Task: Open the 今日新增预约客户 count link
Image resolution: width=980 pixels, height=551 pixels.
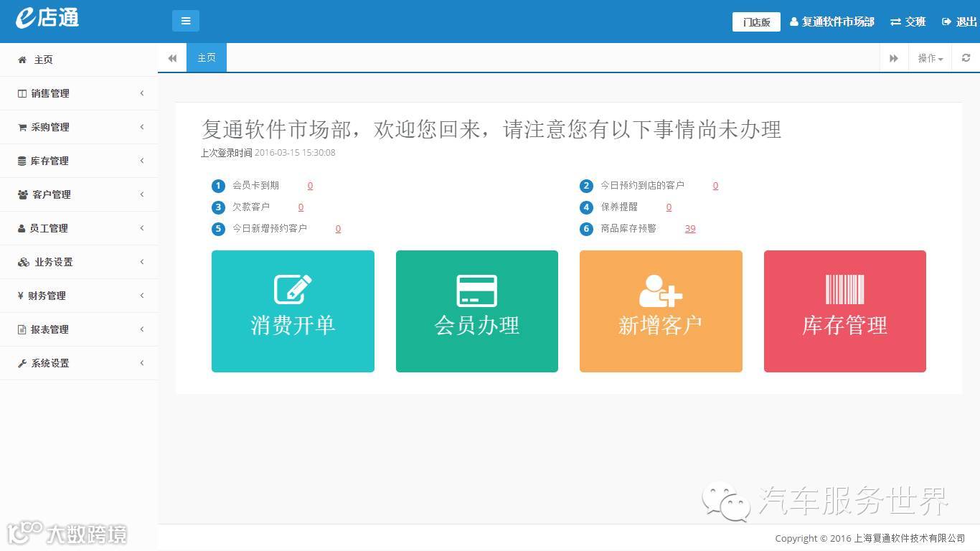Action: tap(338, 229)
